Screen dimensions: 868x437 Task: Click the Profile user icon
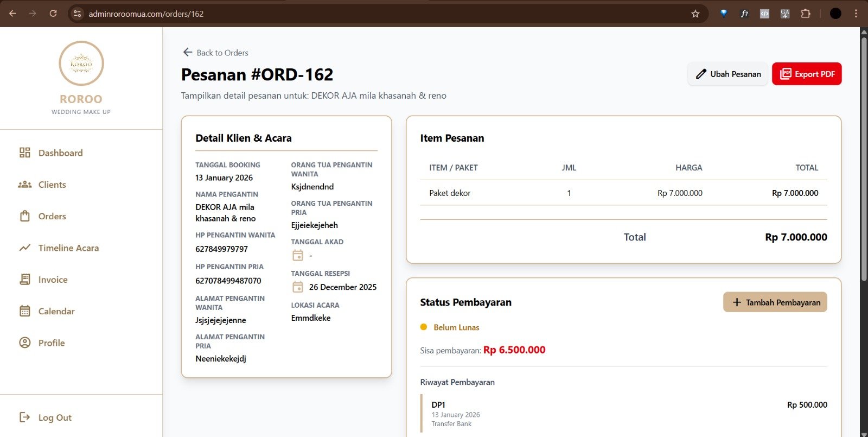(25, 343)
